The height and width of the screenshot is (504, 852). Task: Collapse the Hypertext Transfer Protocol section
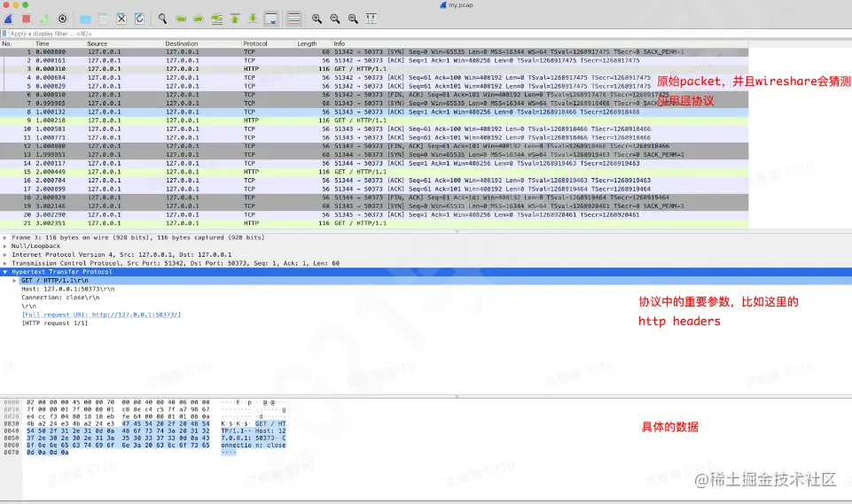click(5, 272)
